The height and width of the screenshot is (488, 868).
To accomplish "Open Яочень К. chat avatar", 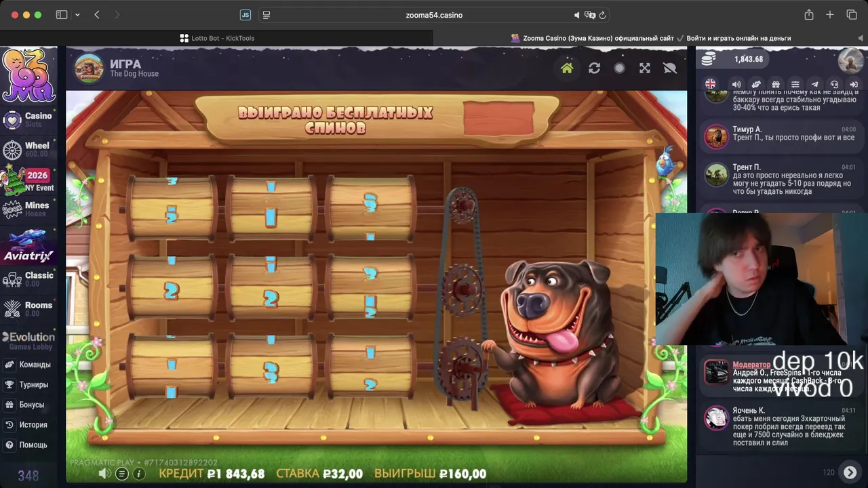I will pyautogui.click(x=716, y=418).
